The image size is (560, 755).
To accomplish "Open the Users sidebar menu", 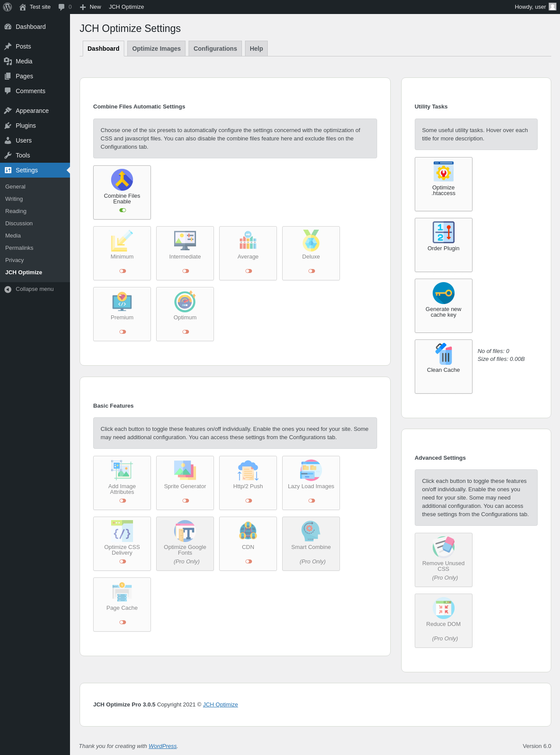I will (x=35, y=140).
